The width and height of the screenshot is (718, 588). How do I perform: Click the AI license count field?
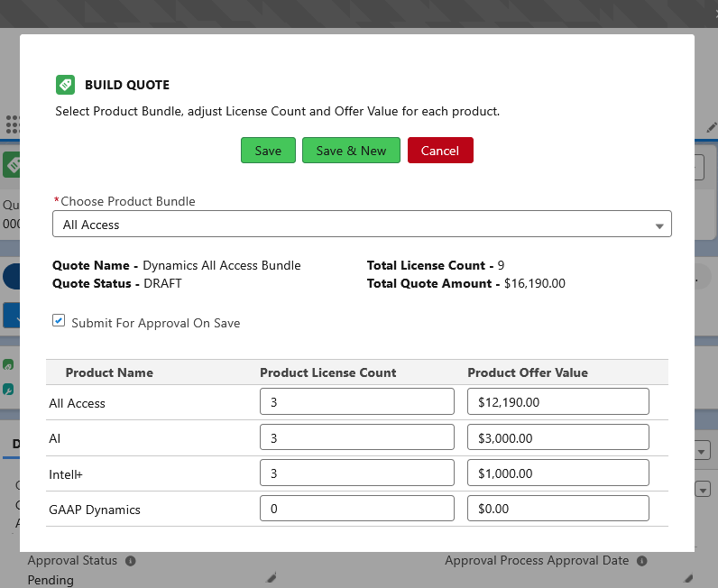[x=357, y=437]
